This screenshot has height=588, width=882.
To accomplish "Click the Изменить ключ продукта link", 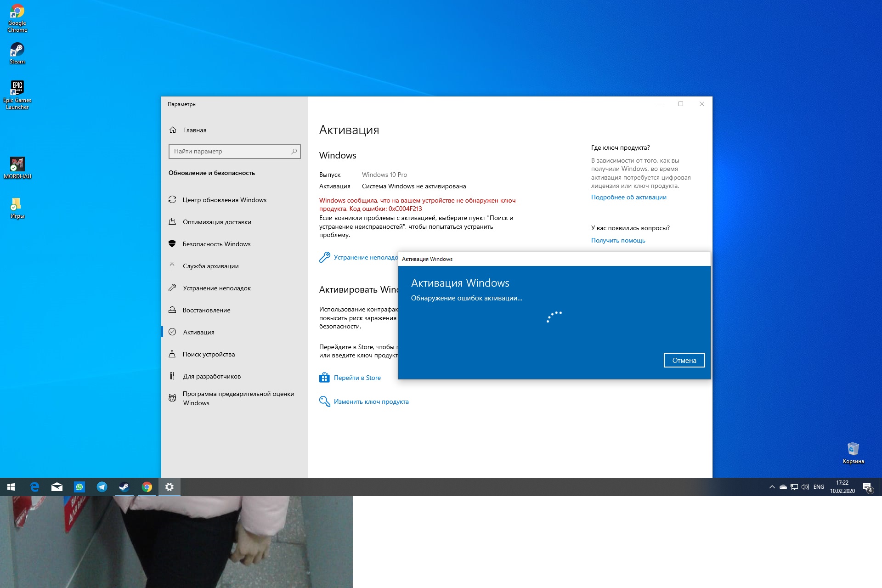I will point(371,401).
